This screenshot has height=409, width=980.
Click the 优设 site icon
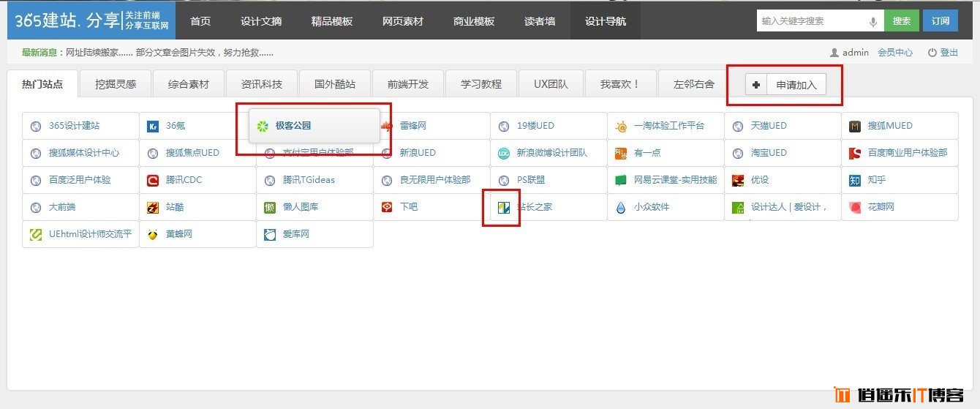click(738, 180)
